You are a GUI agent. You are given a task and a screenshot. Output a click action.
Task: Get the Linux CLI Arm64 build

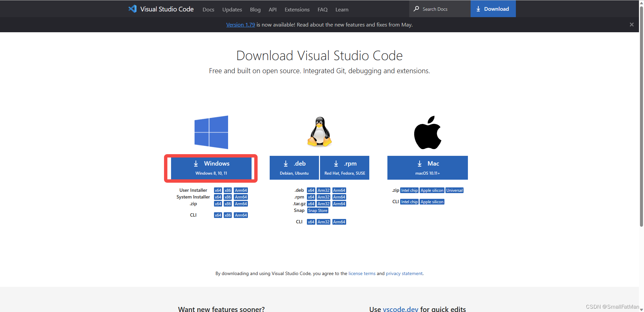(x=339, y=222)
